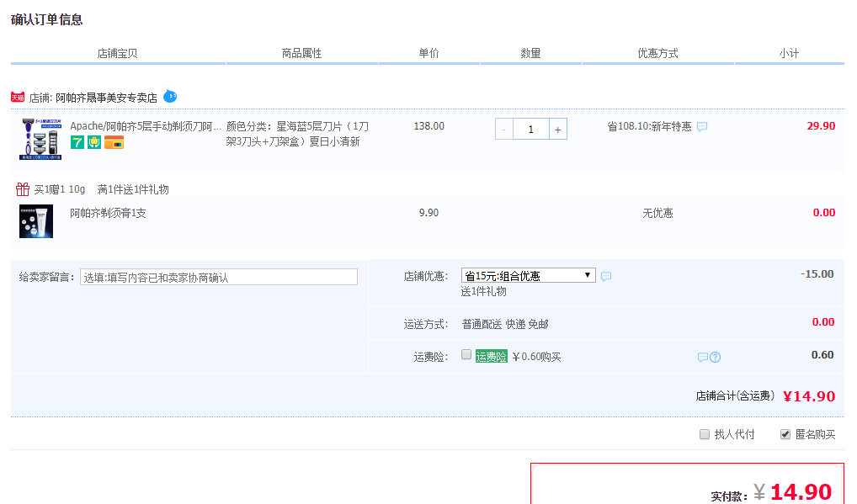The width and height of the screenshot is (857, 504).
Task: Click the ¥0.60购买 insurance price text
Action: 537,357
